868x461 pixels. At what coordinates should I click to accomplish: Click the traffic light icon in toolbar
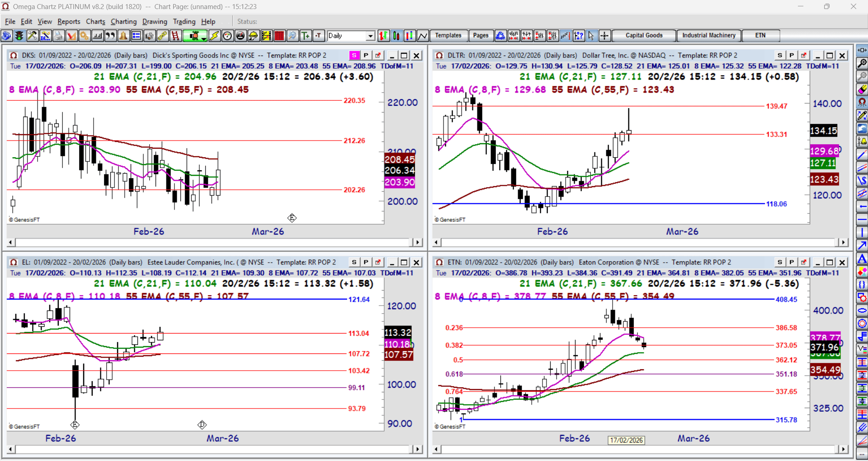pos(19,36)
